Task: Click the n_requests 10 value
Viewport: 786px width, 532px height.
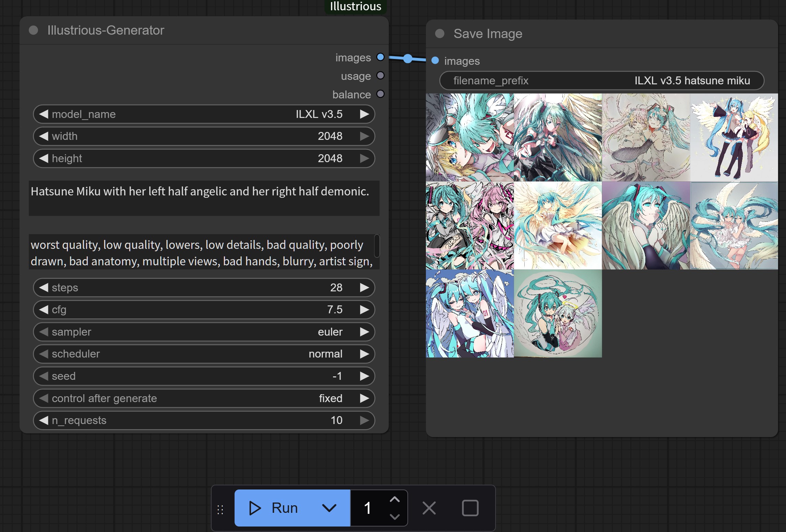Action: pos(336,420)
